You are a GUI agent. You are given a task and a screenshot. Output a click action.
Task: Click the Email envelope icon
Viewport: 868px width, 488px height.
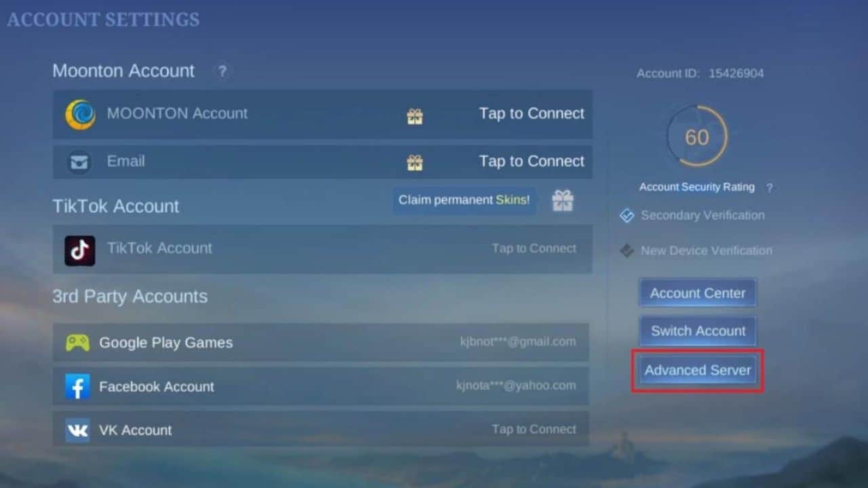point(79,163)
